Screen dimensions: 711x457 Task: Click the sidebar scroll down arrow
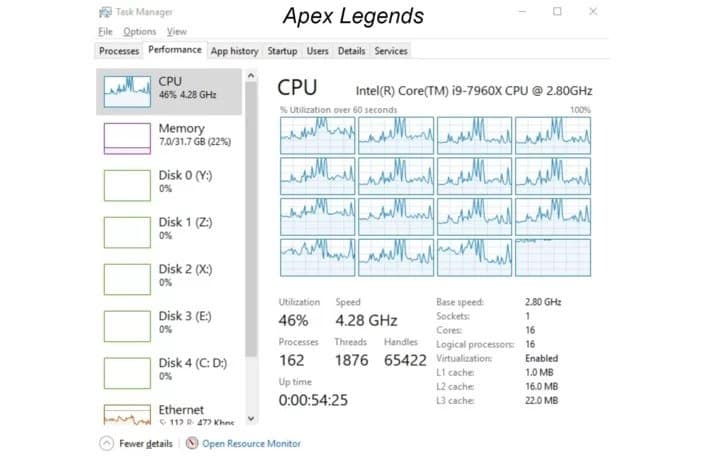[x=251, y=418]
